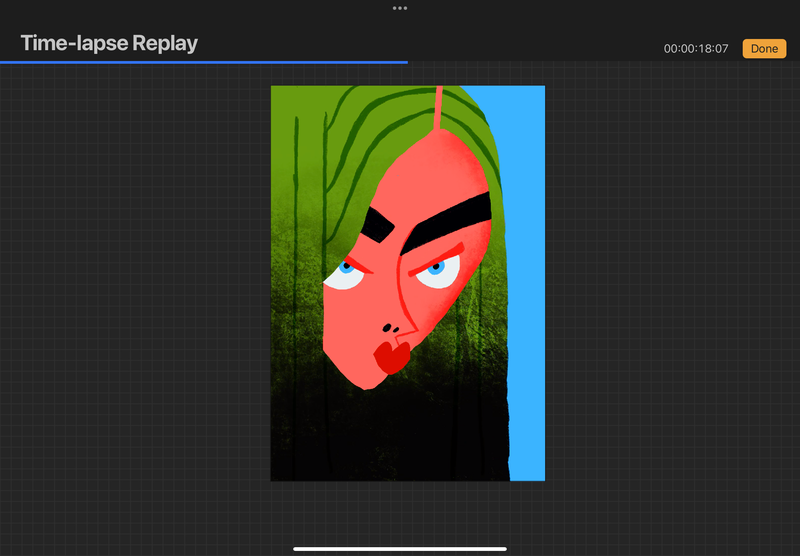Viewport: 800px width, 556px height.
Task: Click the right blue eye in the artwork
Action: coord(434,268)
